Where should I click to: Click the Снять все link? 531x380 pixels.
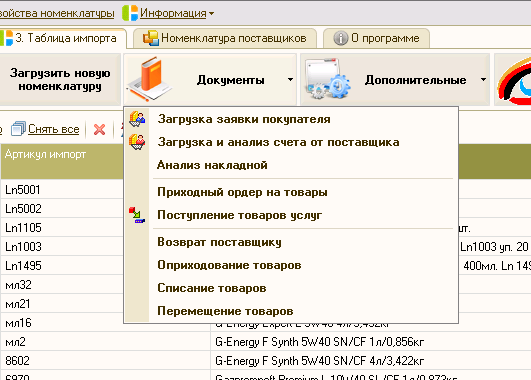pyautogui.click(x=54, y=129)
